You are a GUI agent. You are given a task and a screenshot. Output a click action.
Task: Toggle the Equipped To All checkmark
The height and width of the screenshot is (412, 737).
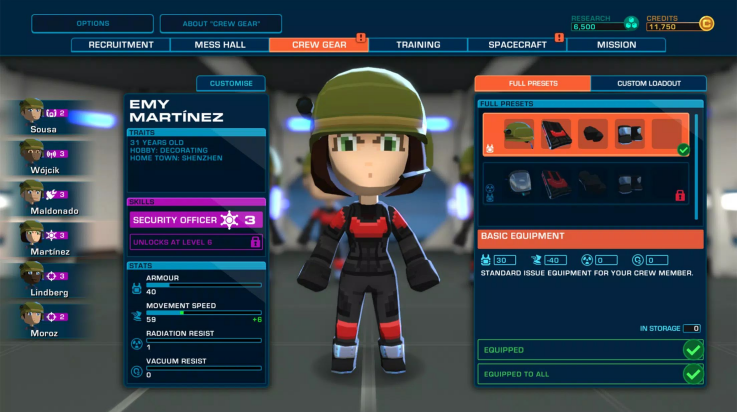point(693,374)
